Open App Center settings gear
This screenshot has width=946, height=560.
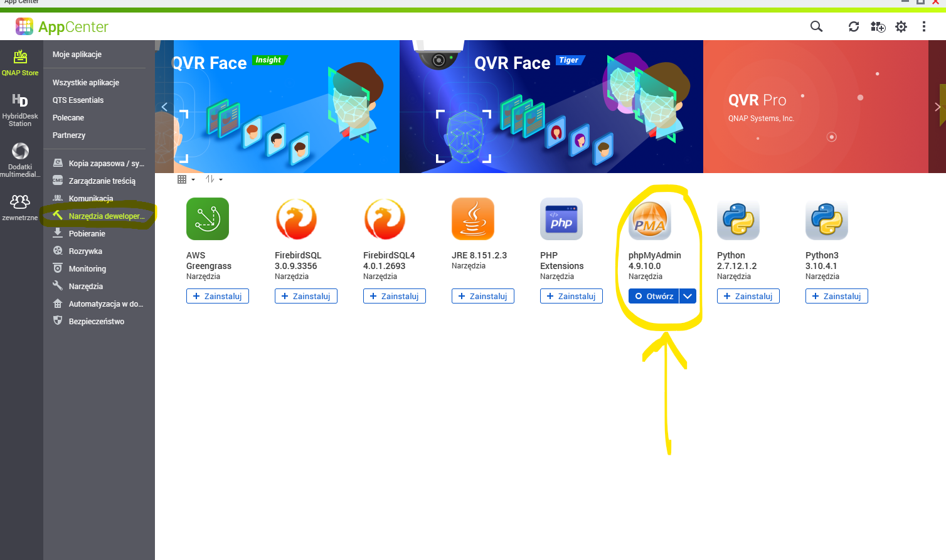(x=901, y=26)
